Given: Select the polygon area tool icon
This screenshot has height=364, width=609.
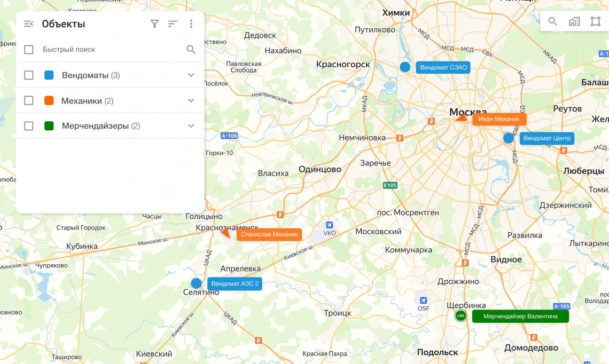Looking at the screenshot, I should pos(595,22).
